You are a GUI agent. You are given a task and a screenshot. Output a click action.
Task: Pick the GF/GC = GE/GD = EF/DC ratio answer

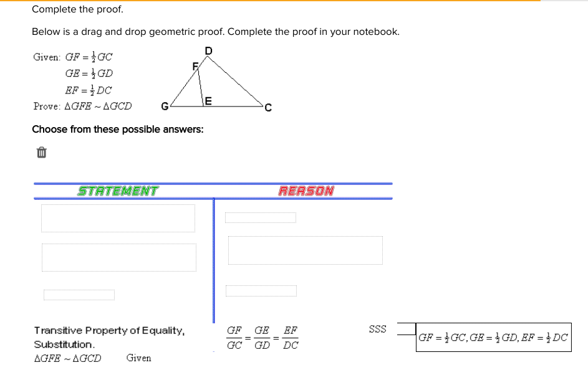(x=263, y=338)
